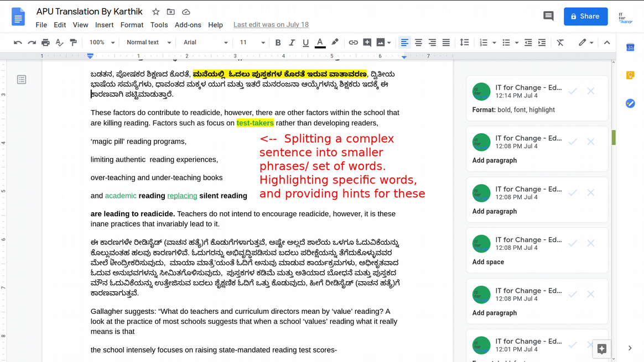Click the blue Share button
The height and width of the screenshot is (362, 644).
coord(585,16)
